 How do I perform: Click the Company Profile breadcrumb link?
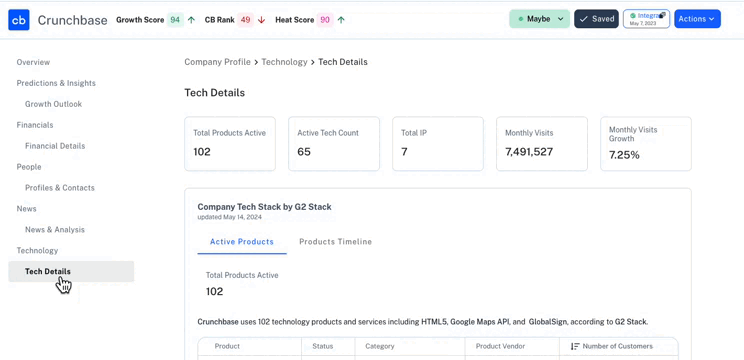(x=217, y=62)
